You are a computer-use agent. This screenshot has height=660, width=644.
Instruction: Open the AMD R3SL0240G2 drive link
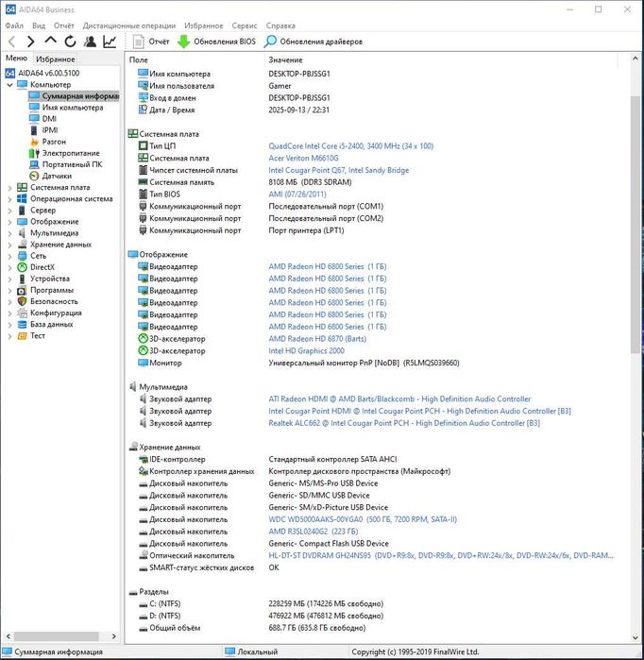click(314, 532)
